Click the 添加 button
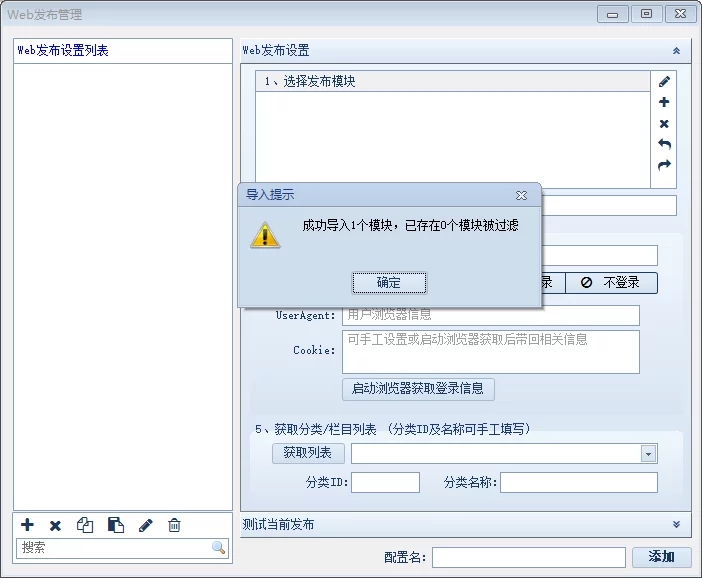The image size is (702, 578). 662,557
